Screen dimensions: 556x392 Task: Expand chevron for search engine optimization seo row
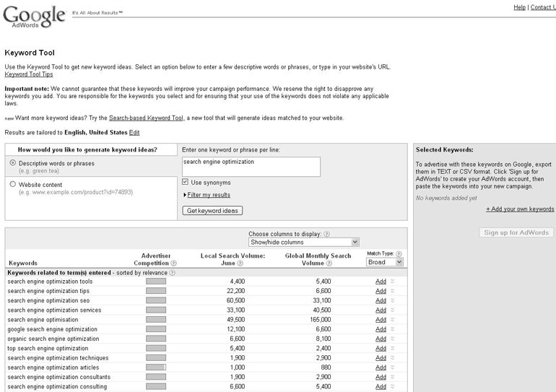pos(393,300)
